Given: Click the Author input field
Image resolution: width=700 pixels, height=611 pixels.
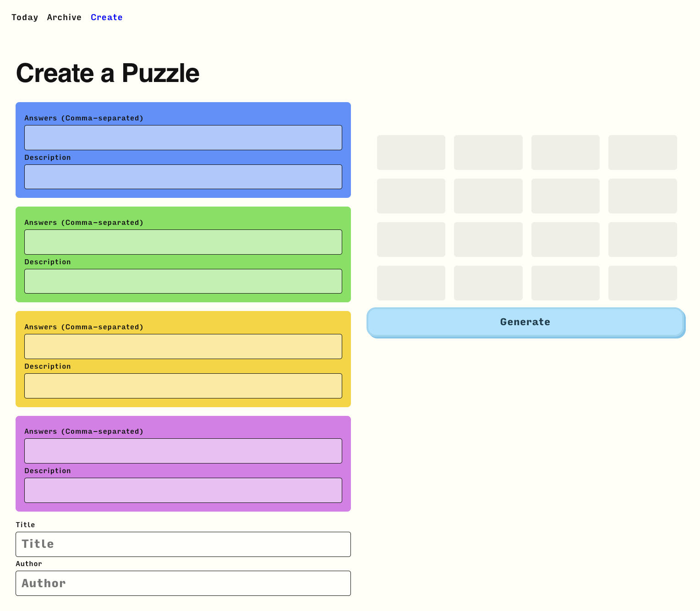Looking at the screenshot, I should tap(183, 583).
